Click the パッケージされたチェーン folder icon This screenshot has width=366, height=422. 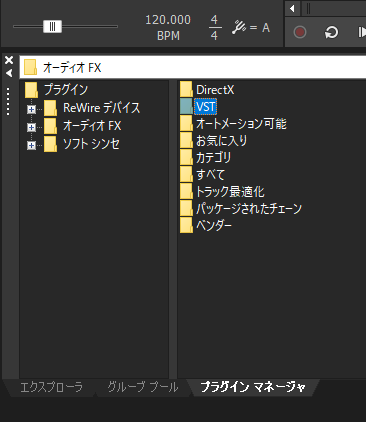tap(186, 208)
